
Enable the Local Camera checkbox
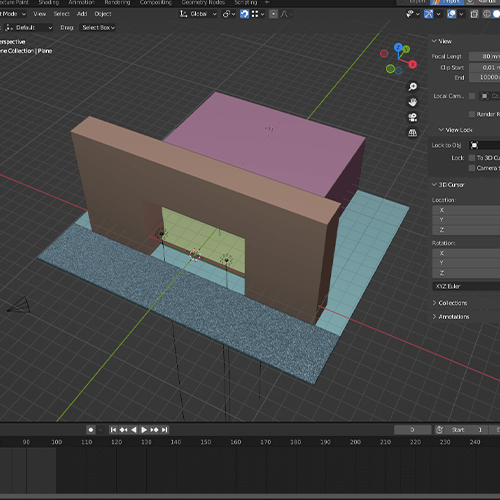[472, 96]
